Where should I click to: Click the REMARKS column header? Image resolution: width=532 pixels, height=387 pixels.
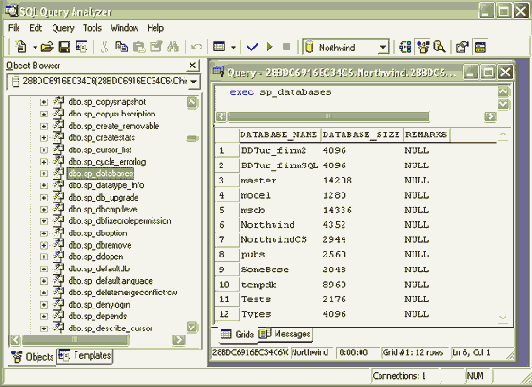pos(426,135)
